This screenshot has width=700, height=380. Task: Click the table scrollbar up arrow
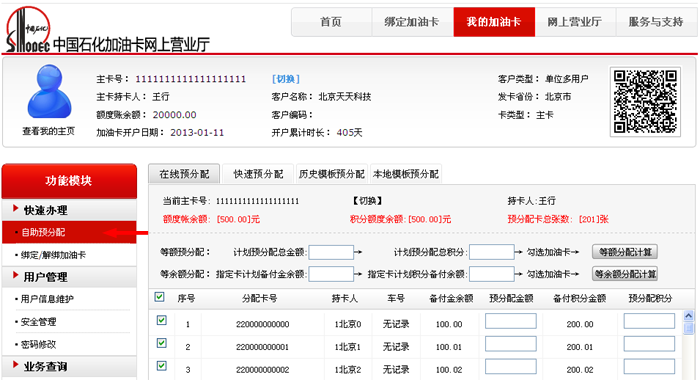pos(688,316)
